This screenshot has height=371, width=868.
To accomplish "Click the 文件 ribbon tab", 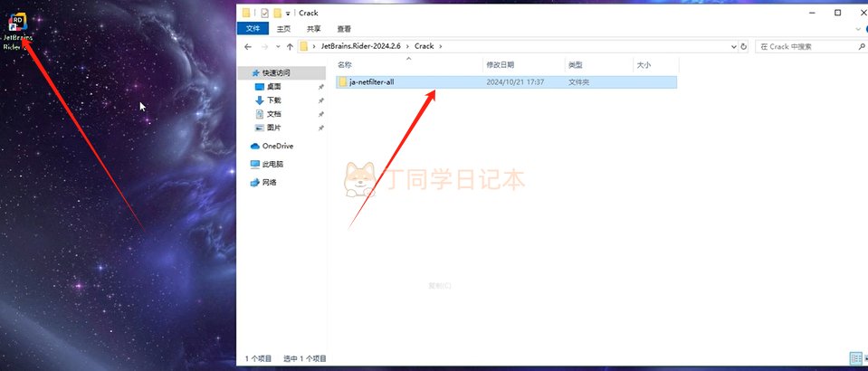I will pos(253,29).
